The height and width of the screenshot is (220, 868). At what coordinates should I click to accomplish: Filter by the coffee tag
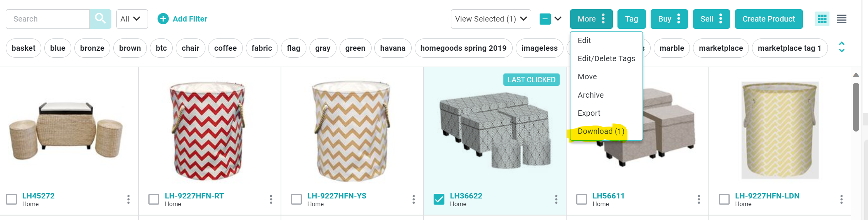tap(225, 48)
